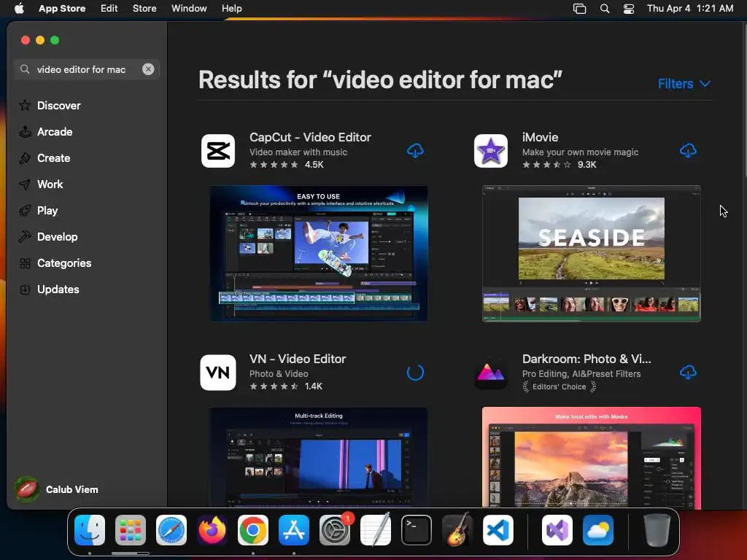The height and width of the screenshot is (560, 747).
Task: Open the CapCut app icon
Action: point(218,151)
